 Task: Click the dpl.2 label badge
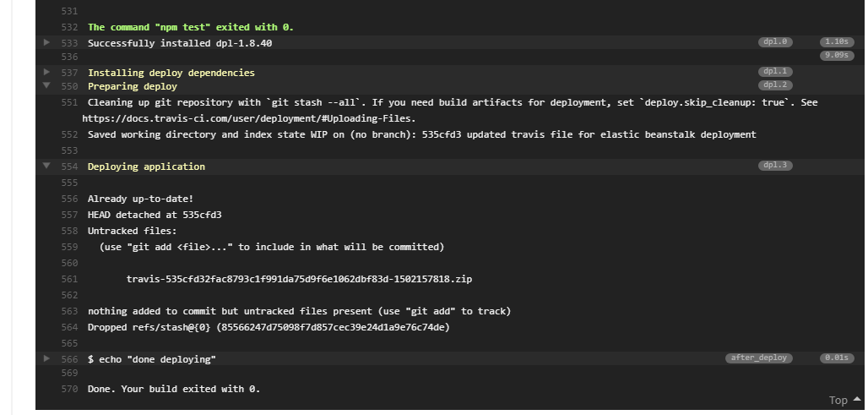click(x=775, y=85)
